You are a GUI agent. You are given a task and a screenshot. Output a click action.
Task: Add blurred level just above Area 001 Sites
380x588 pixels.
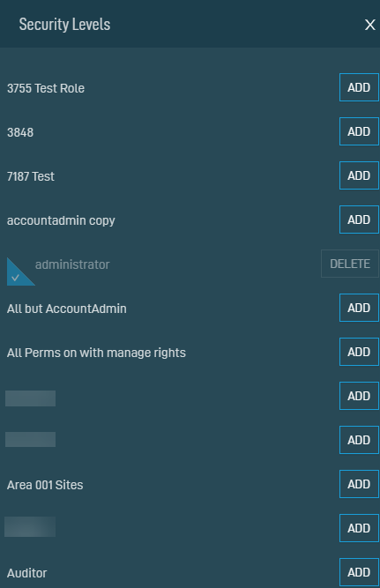point(359,440)
